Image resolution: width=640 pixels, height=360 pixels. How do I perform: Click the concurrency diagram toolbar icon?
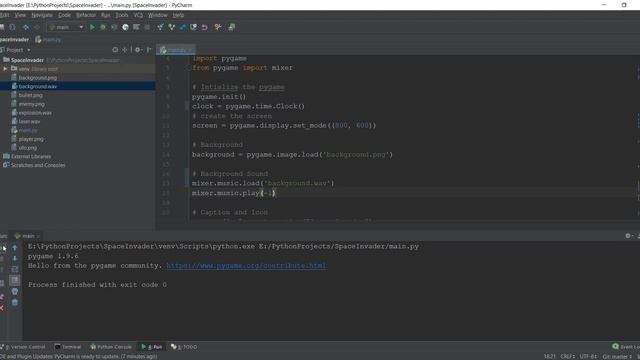[x=136, y=27]
